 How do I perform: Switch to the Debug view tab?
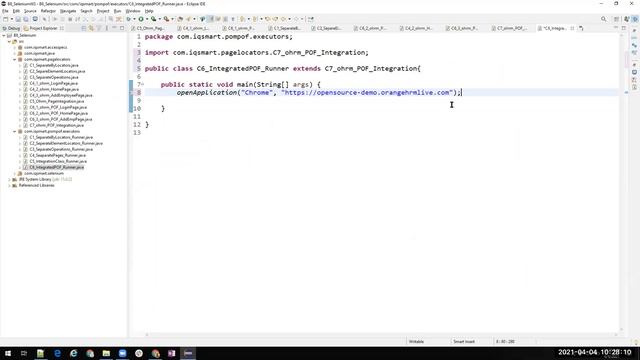pos(11,28)
